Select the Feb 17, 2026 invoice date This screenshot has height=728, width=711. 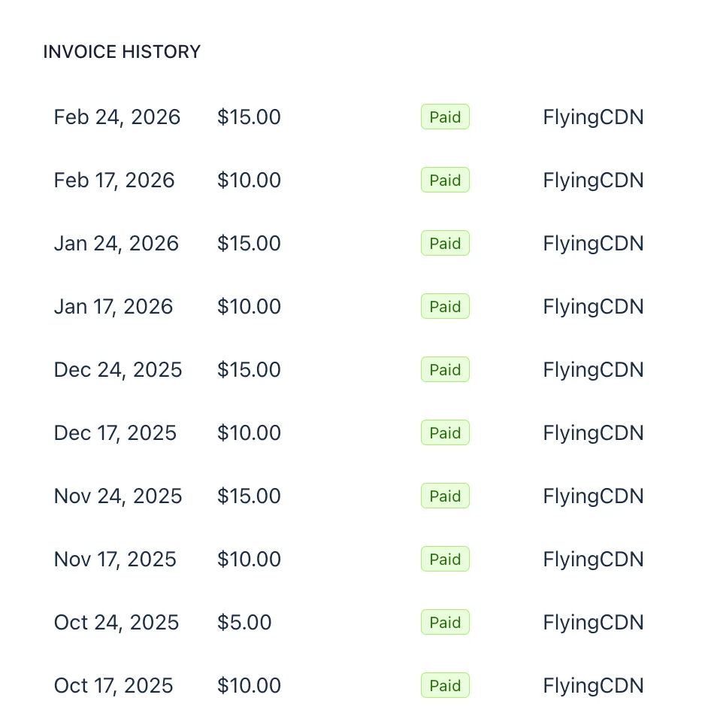[x=114, y=180]
